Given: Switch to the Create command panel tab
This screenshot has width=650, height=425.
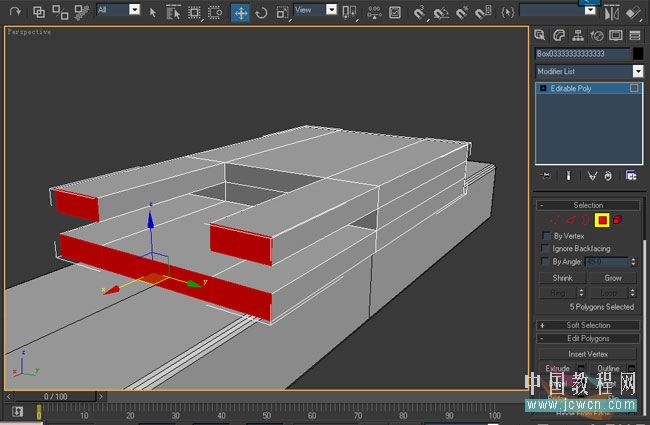Looking at the screenshot, I should click(x=540, y=35).
